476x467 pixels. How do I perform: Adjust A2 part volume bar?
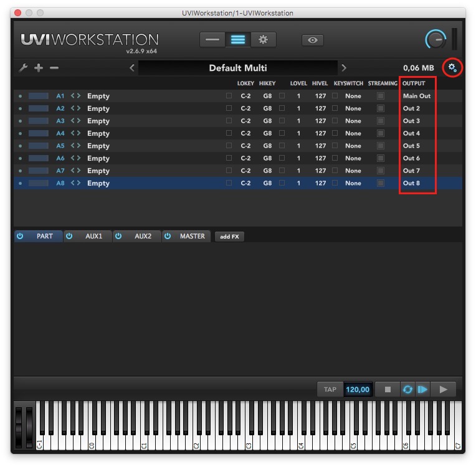click(38, 108)
